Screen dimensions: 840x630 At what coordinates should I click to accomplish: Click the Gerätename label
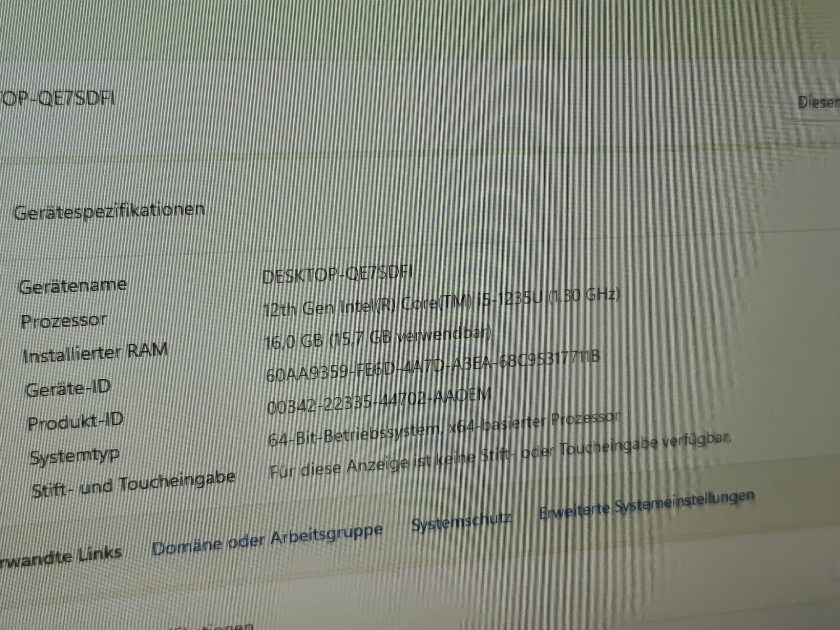click(x=73, y=285)
